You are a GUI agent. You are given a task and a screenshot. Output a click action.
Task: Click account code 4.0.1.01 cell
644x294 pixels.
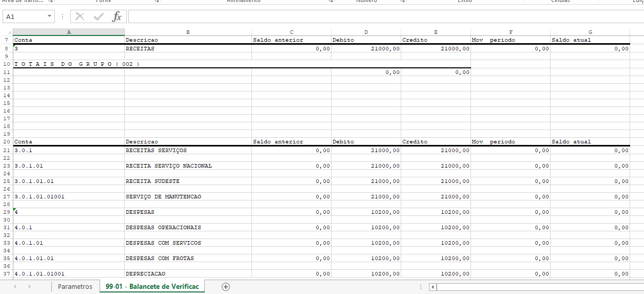pyautogui.click(x=69, y=243)
